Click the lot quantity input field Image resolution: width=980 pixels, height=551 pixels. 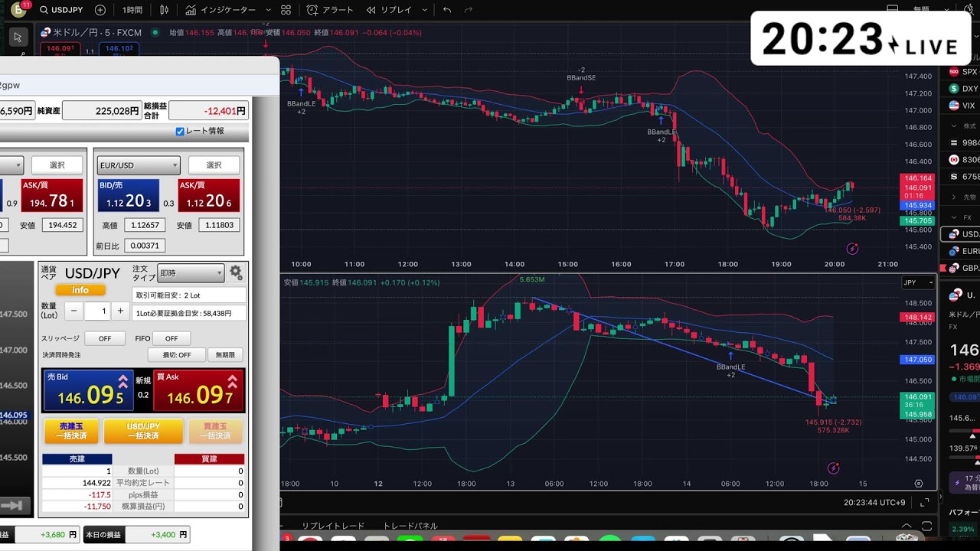[98, 311]
